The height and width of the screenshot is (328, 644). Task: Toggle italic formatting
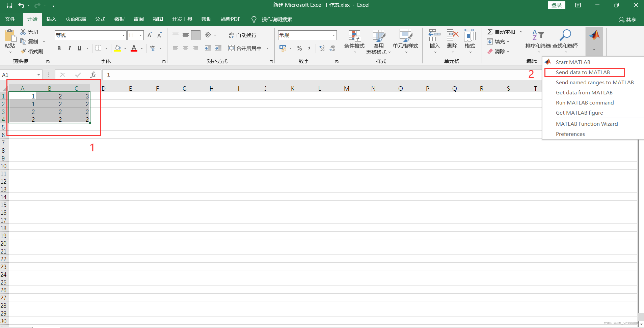click(x=69, y=48)
